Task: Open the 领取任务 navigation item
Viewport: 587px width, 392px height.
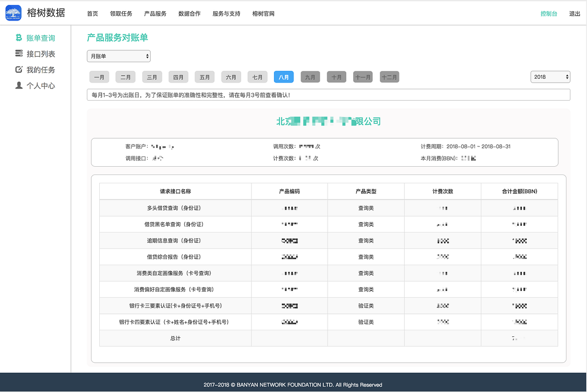Action: (121, 14)
